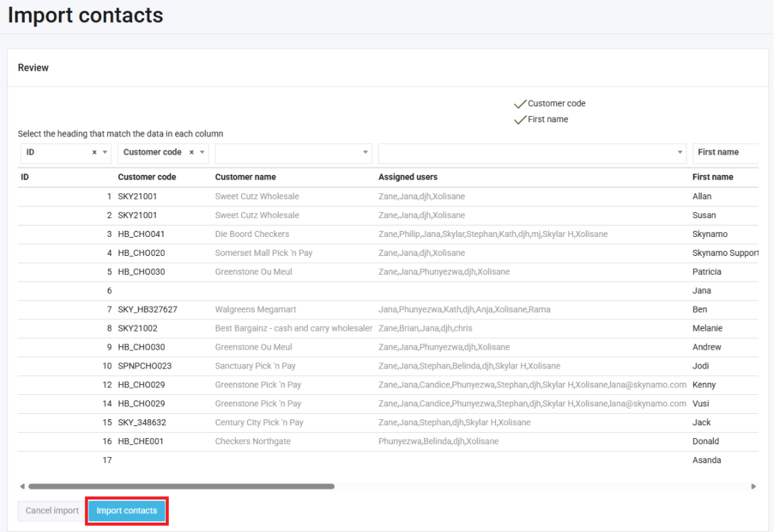Viewport: 775px width, 532px height.
Task: Click the checkmark beside First name
Action: tap(520, 119)
